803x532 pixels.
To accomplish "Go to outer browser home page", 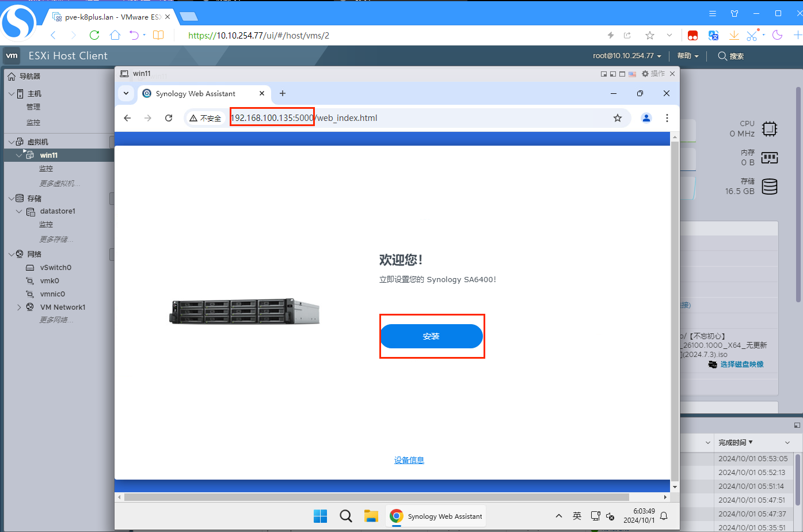I will coord(115,35).
